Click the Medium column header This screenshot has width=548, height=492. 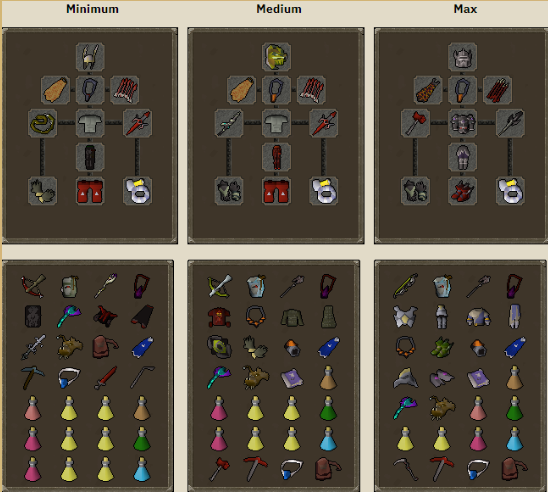[x=279, y=9]
